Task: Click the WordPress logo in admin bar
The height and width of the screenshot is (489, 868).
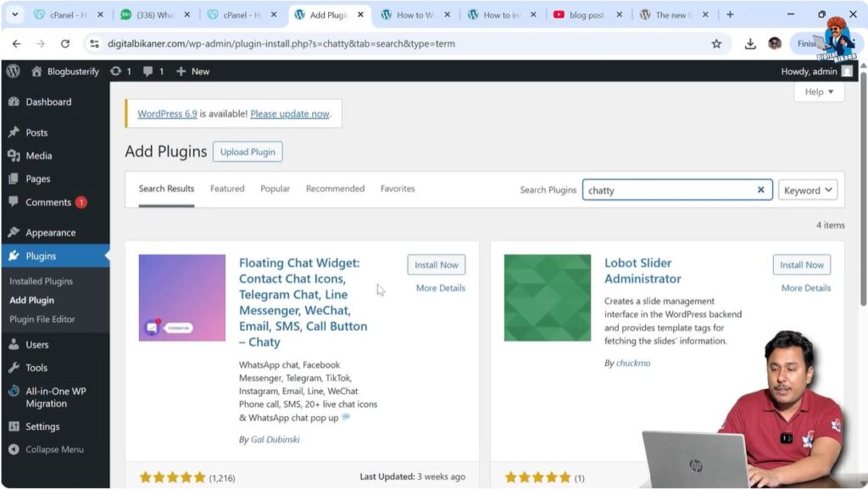Action: coord(14,71)
